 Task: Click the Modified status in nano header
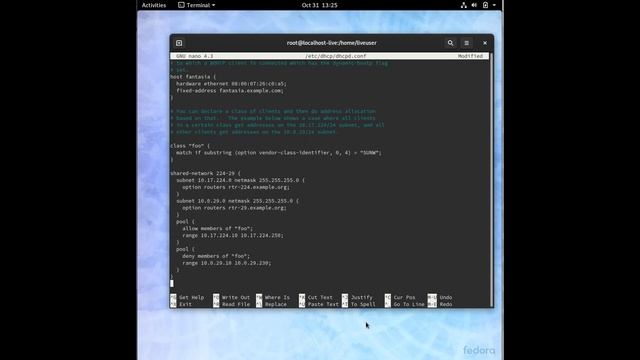pos(470,56)
